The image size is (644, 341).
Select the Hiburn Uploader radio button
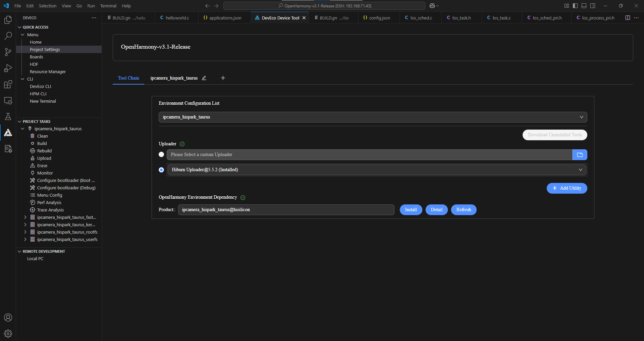[161, 170]
